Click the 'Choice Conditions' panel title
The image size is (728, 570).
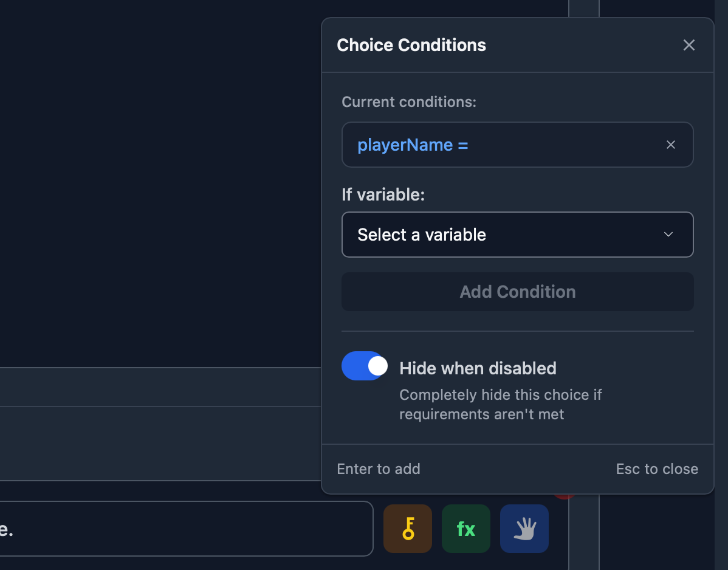click(x=411, y=45)
